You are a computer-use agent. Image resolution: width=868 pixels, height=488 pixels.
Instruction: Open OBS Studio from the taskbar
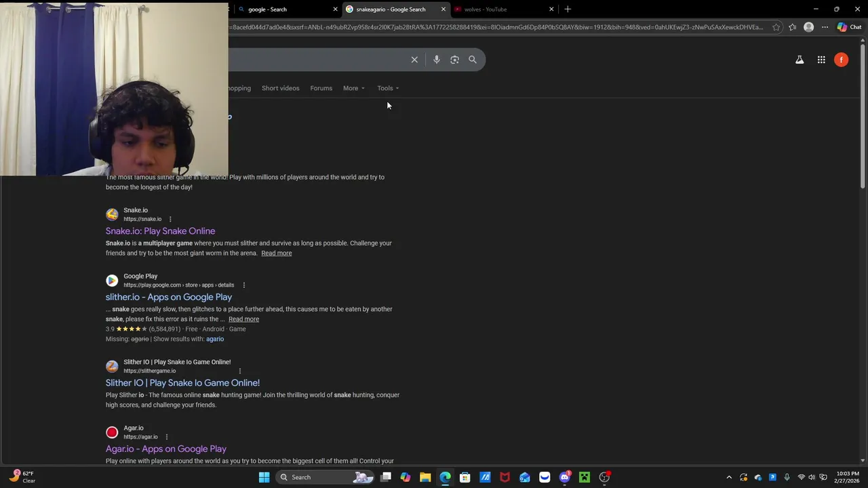pos(604,477)
